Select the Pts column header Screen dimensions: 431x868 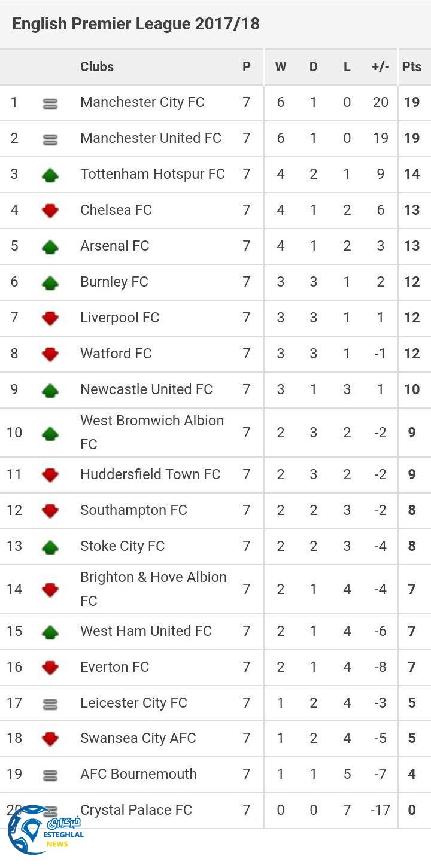pos(412,66)
